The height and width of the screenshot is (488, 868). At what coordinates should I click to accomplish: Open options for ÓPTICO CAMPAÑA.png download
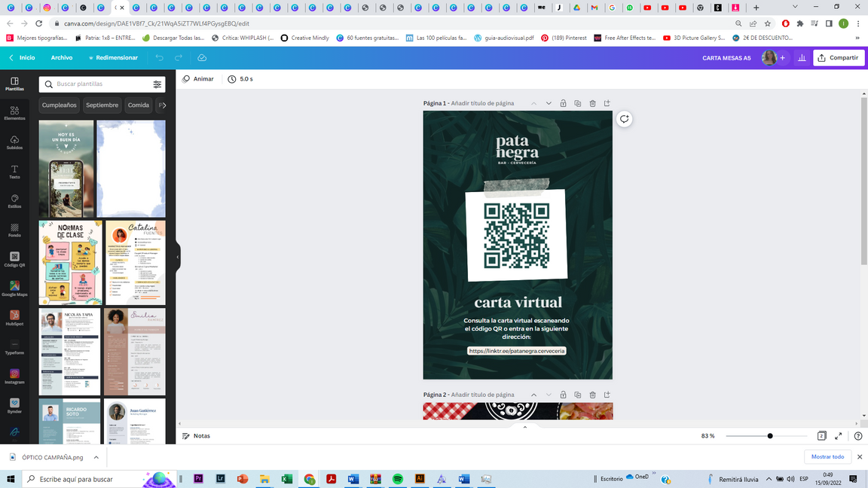(96, 458)
